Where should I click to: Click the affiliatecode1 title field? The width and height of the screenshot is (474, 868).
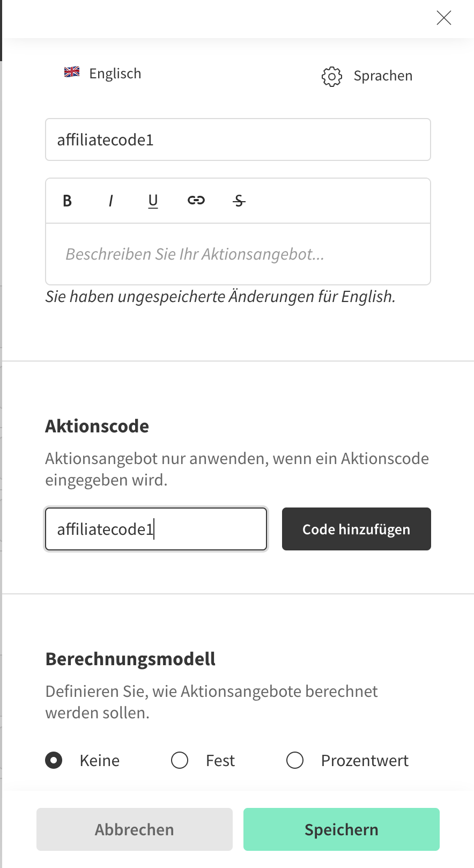coord(238,139)
